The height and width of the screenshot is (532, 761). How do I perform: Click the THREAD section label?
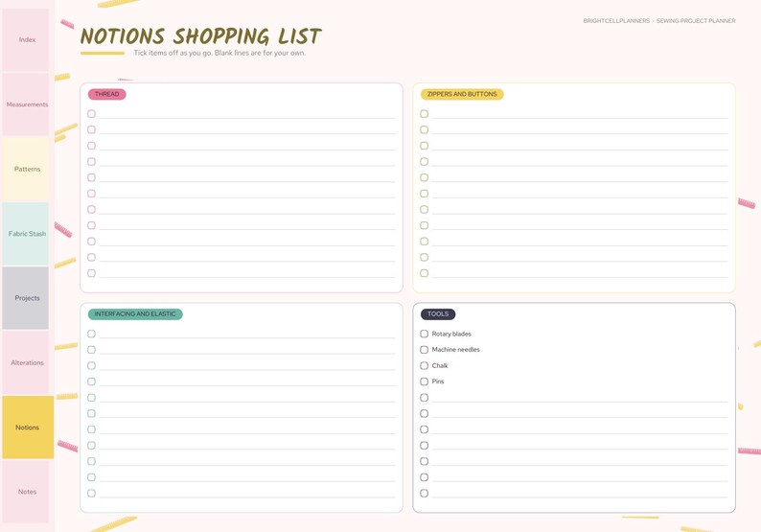point(106,94)
